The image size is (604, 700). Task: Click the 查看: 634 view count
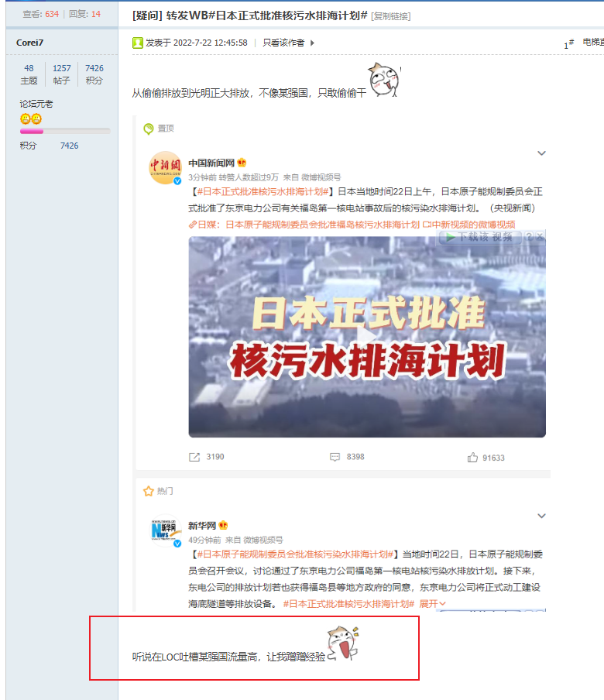pos(40,14)
